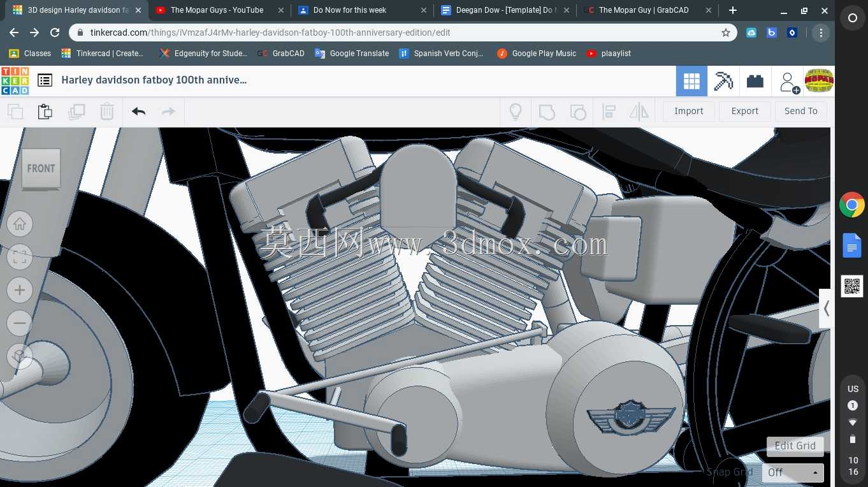868x487 pixels.
Task: Click the Mirror flip icon
Action: [639, 112]
